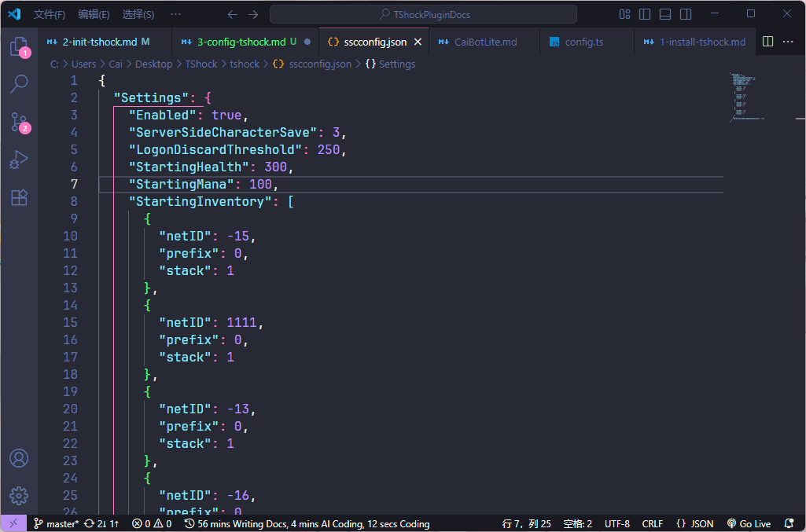The image size is (806, 532).
Task: Toggle the bottom panel visibility
Action: coord(665,14)
